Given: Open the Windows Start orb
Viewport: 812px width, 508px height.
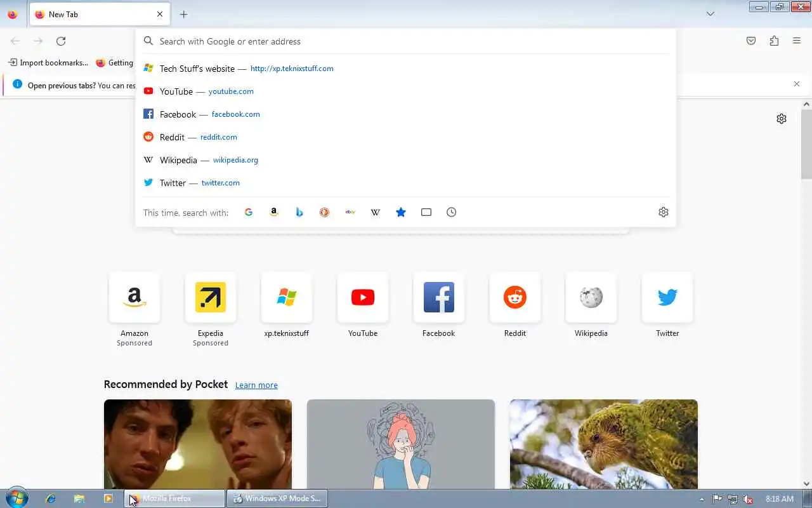Looking at the screenshot, I should 16,498.
